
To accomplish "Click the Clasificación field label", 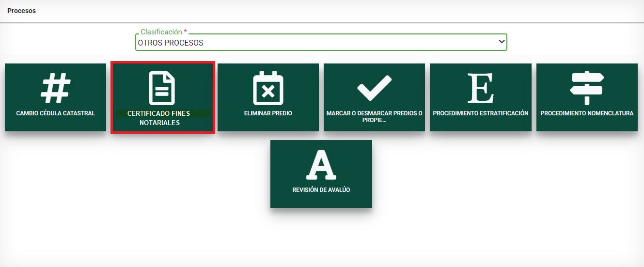I will tap(161, 32).
